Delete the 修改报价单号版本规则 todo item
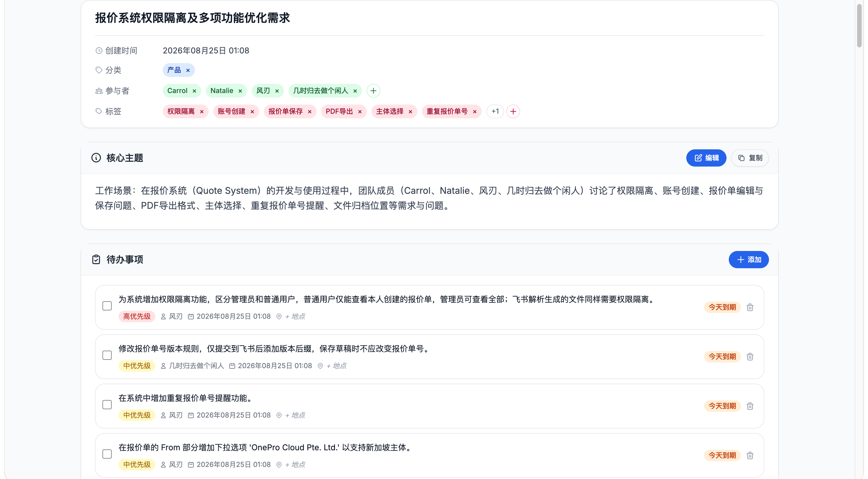Screen dimensions: 868x479 750,357
